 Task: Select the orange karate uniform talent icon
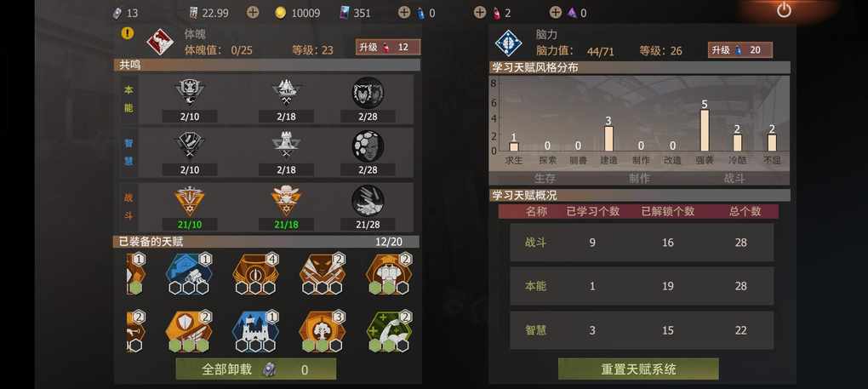(389, 273)
